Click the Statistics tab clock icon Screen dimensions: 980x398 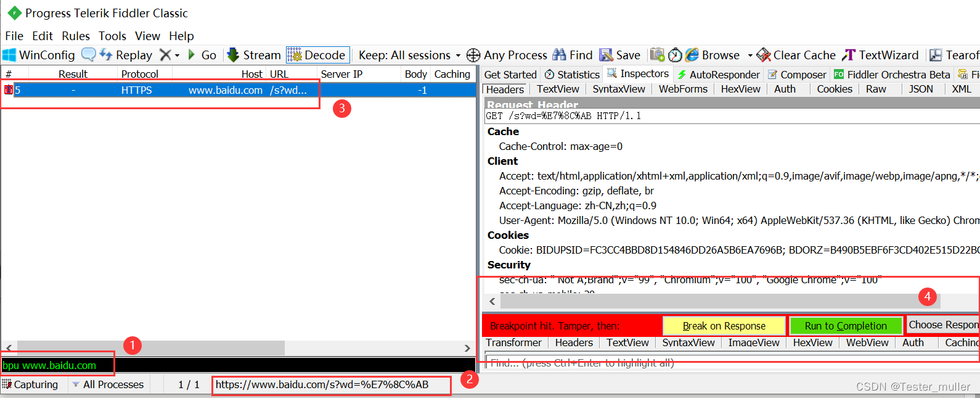(x=549, y=75)
